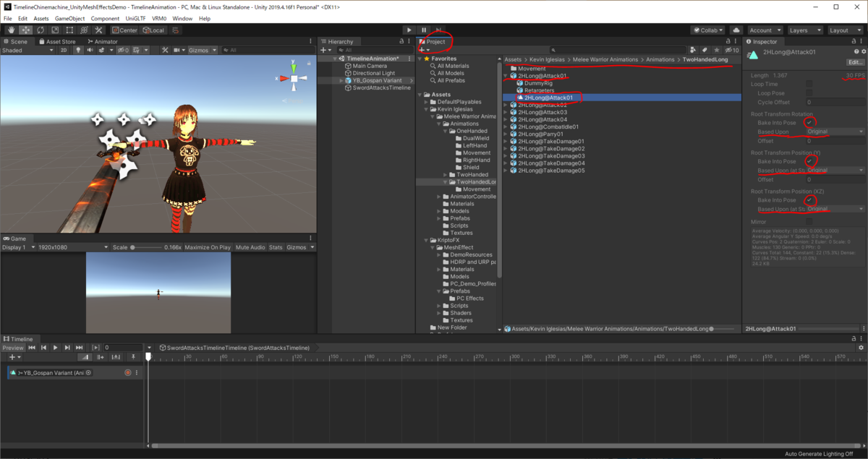
Task: Open the Project create plus button
Action: 423,50
